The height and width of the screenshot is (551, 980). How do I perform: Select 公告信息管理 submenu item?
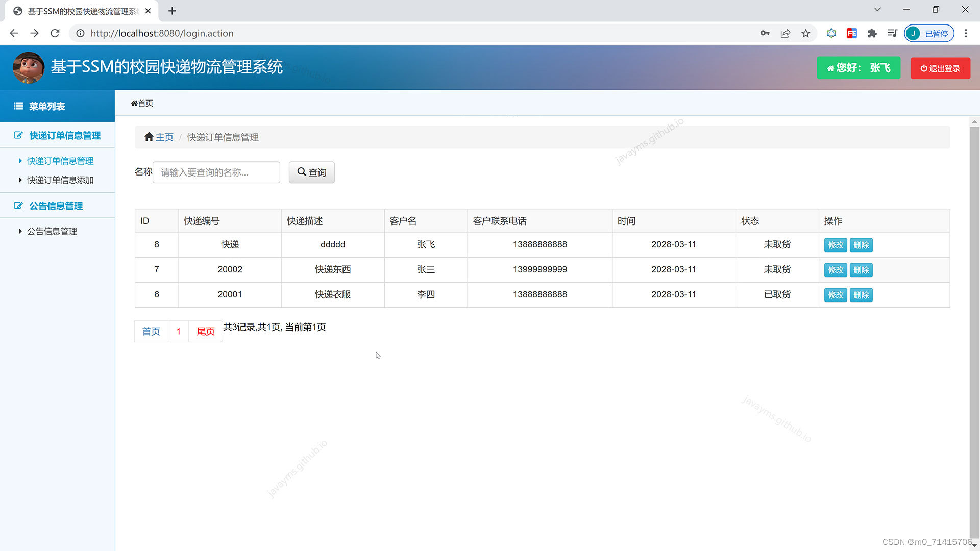(x=52, y=231)
